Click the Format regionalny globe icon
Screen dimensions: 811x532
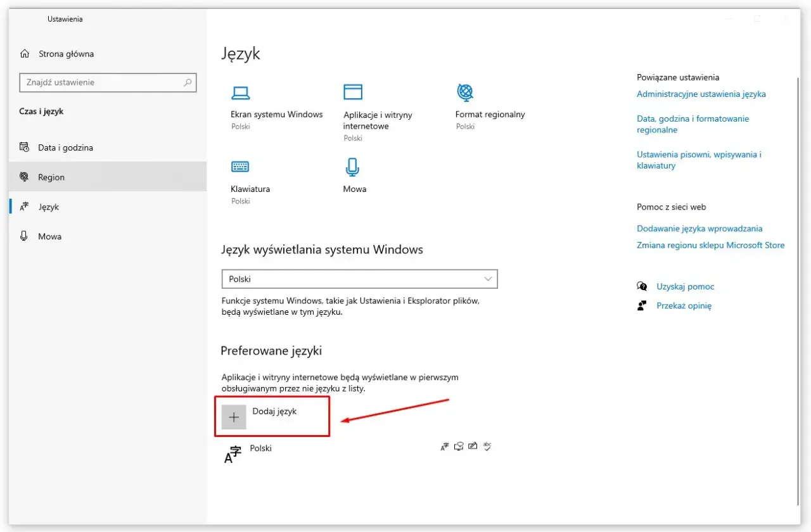coord(465,92)
